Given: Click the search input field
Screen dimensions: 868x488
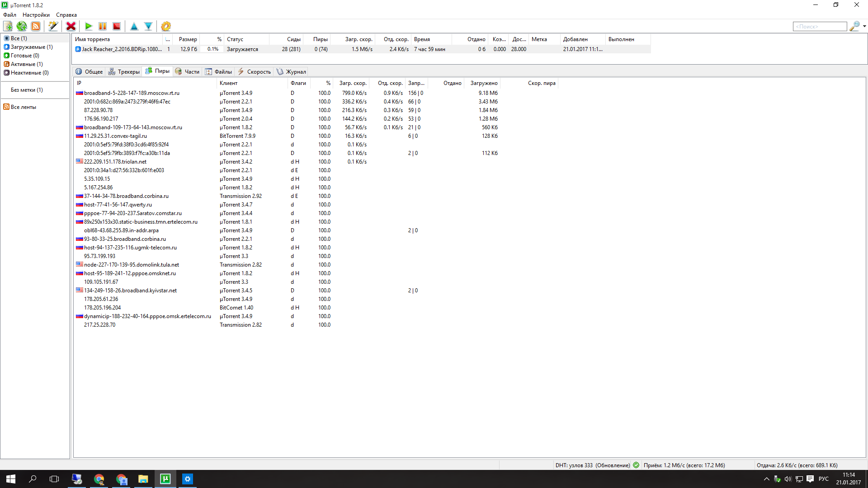Looking at the screenshot, I should click(819, 27).
